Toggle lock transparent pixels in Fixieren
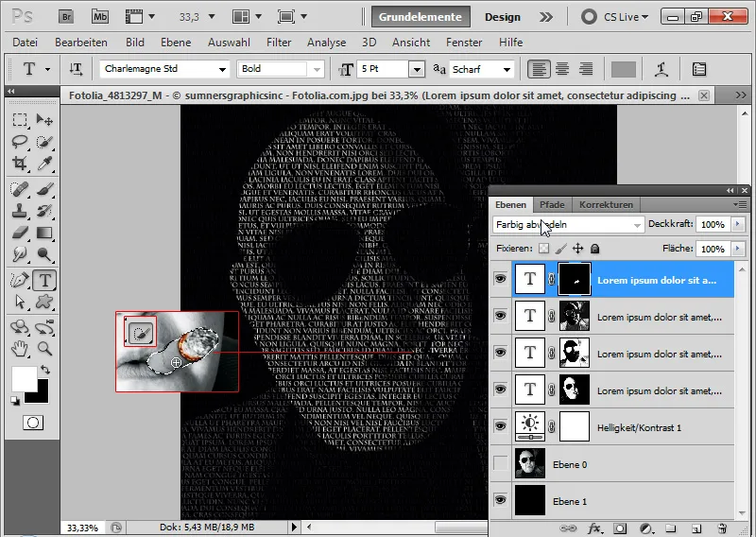The width and height of the screenshot is (756, 537). point(544,249)
